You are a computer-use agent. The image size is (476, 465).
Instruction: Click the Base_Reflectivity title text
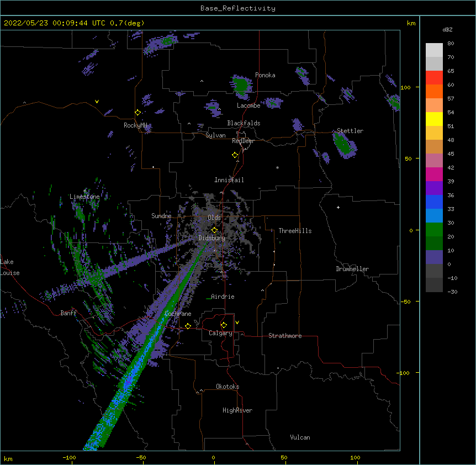[x=238, y=8]
